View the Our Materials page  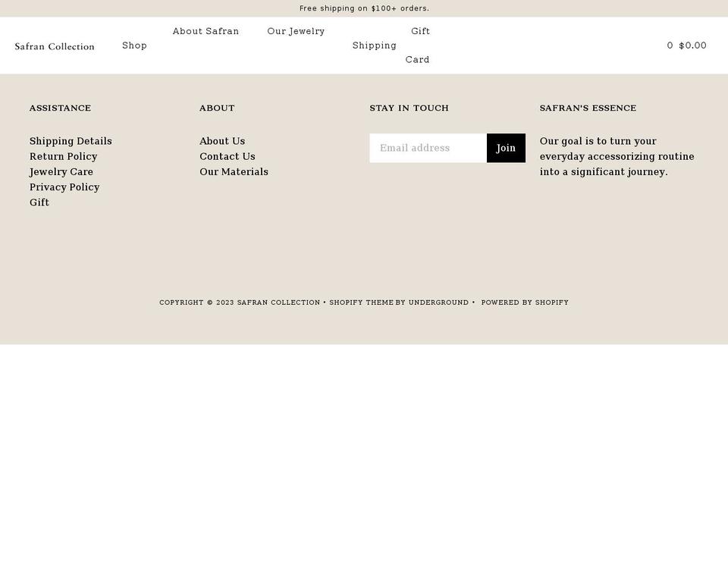click(234, 172)
